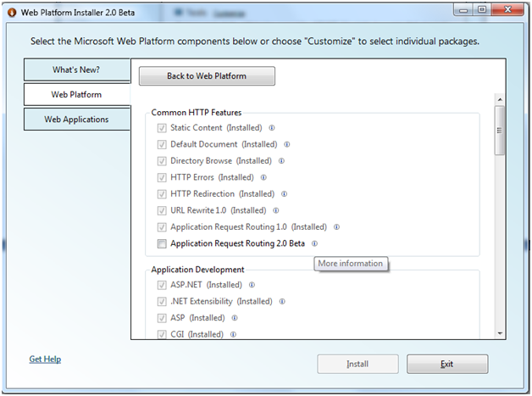Click the Web Platform Installer title bar icon
This screenshot has height=396, width=532.
(x=12, y=13)
